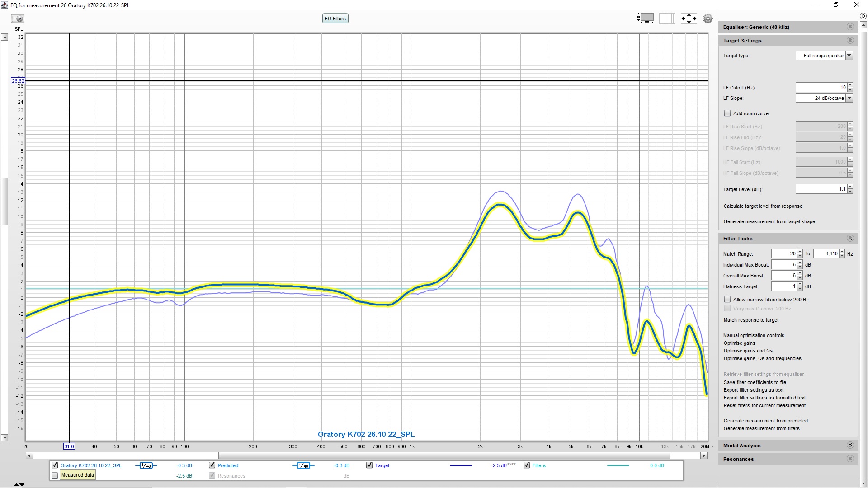Open LF Slope dropdown

point(849,98)
